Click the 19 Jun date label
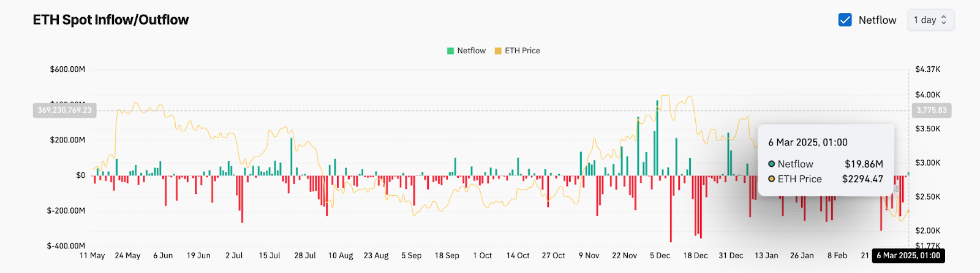980x273 pixels. tap(198, 255)
